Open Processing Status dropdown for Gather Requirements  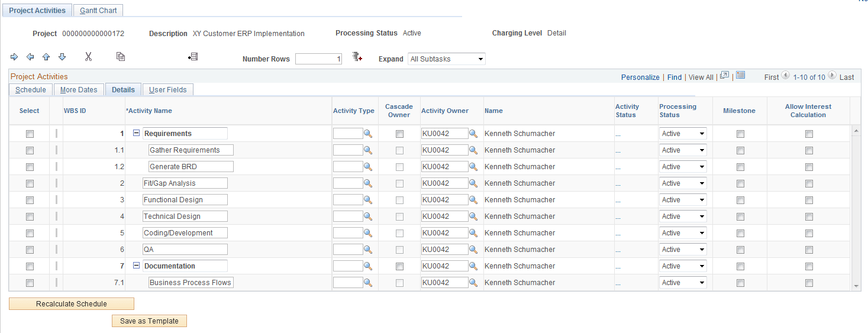[x=683, y=150]
